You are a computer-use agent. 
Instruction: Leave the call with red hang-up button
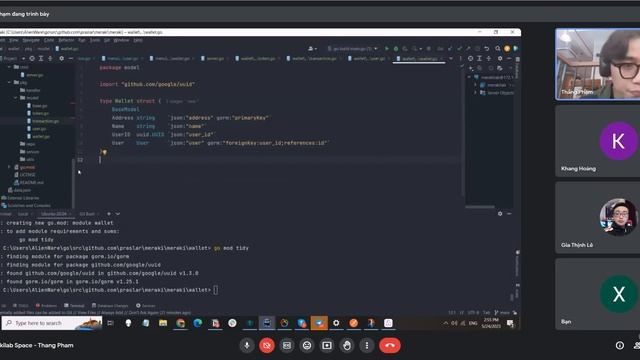390,346
